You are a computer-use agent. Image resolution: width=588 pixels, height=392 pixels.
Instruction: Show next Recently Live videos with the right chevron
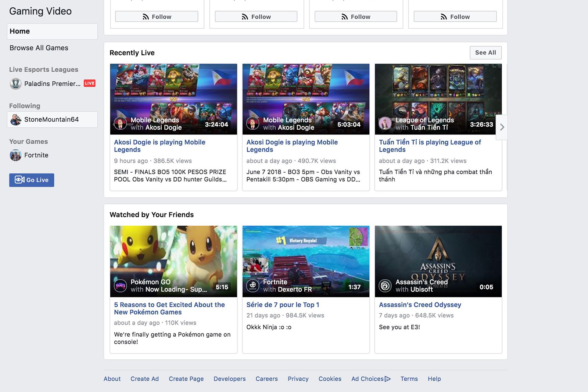[x=502, y=127]
